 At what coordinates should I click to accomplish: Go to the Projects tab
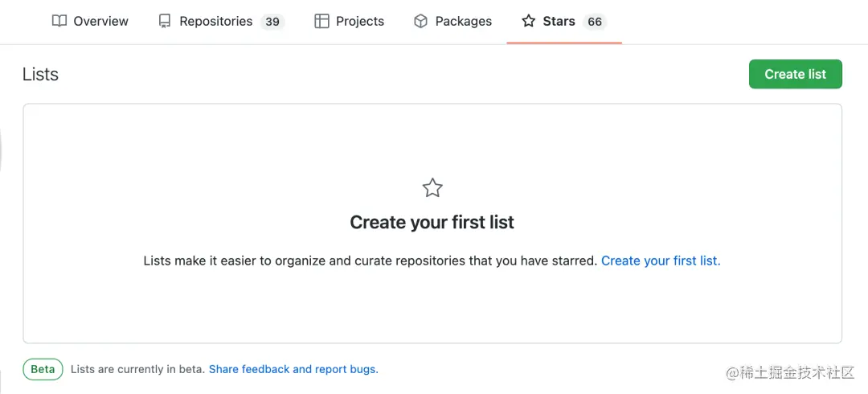click(x=359, y=21)
